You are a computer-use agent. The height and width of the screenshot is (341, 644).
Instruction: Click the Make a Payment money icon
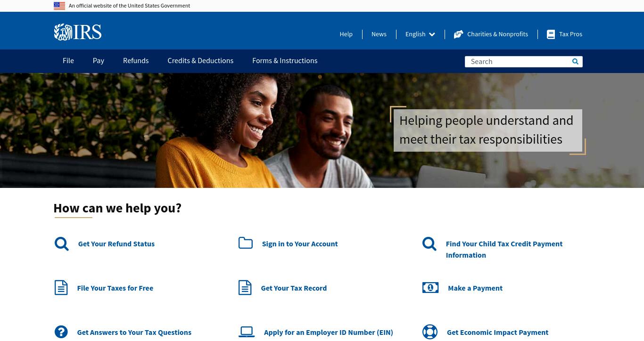click(x=430, y=288)
